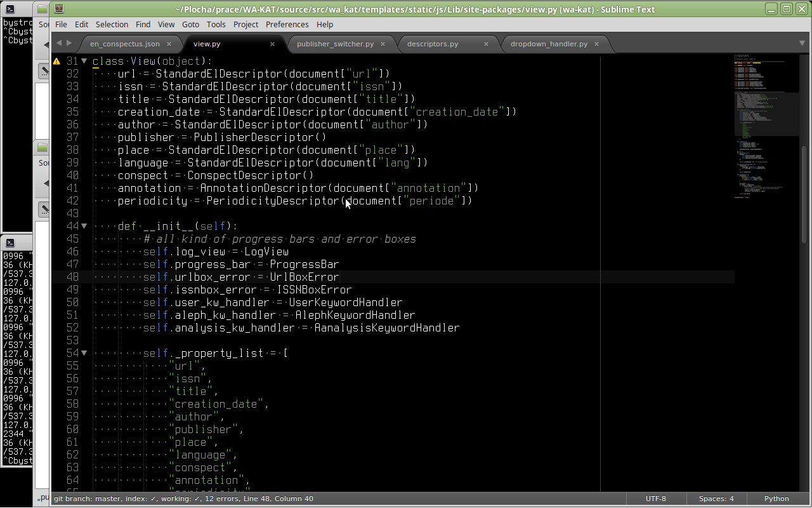Image resolution: width=812 pixels, height=508 pixels.
Task: Collapse the class View fold arrow
Action: (84, 61)
